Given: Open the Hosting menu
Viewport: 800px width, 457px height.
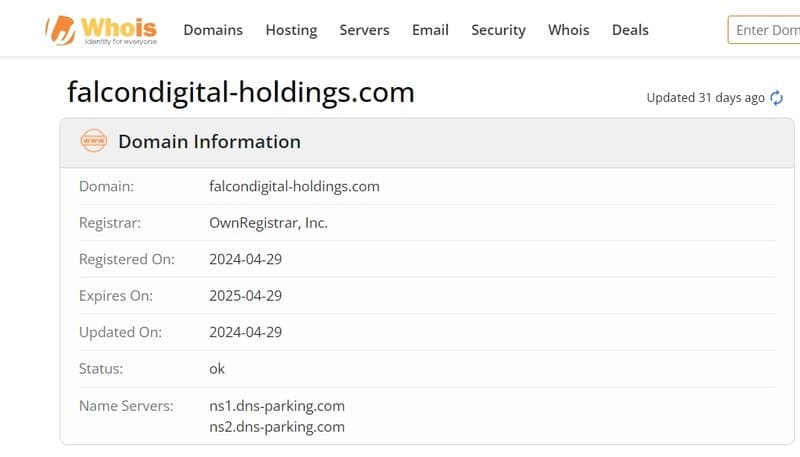Looking at the screenshot, I should pyautogui.click(x=291, y=30).
